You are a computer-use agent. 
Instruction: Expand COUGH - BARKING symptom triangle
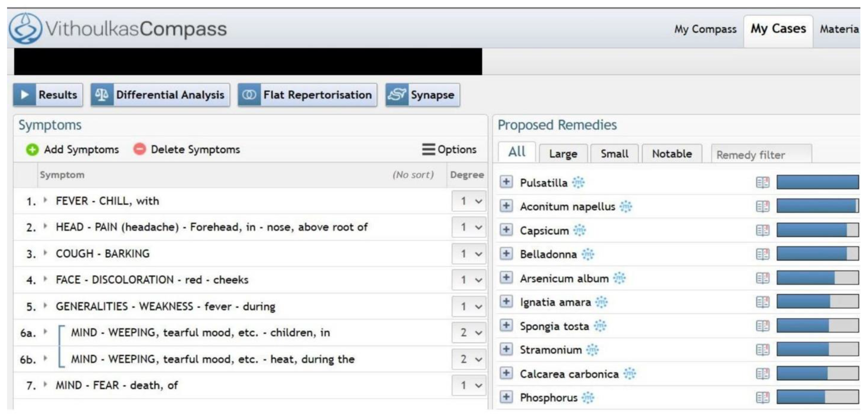tap(46, 253)
